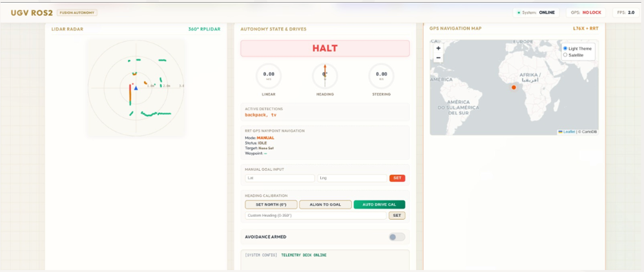Click the CartoDB attribution text
Image resolution: width=644 pixels, height=272 pixels.
pos(588,132)
